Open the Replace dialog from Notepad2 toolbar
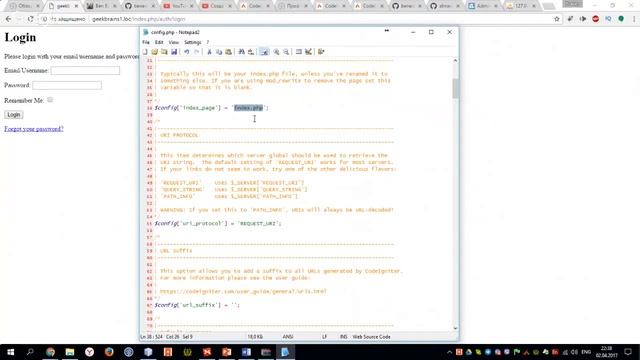The image size is (640, 360). tap(251, 52)
